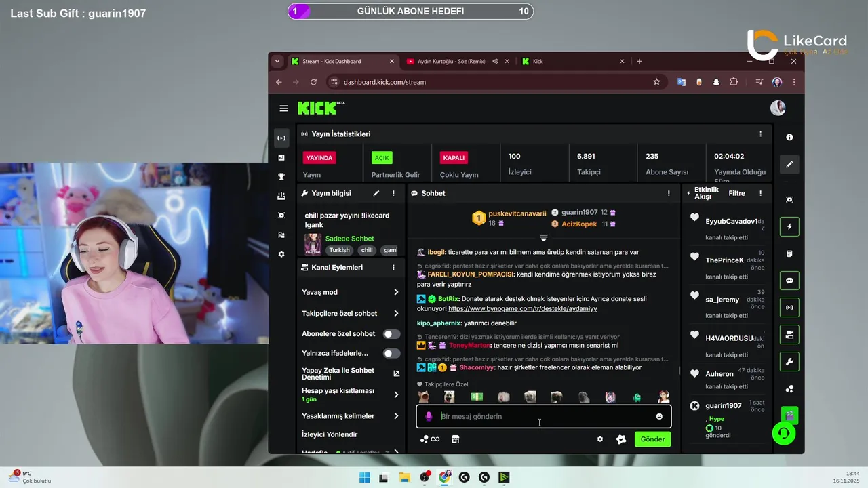Open Chrome from the taskbar

[444, 477]
